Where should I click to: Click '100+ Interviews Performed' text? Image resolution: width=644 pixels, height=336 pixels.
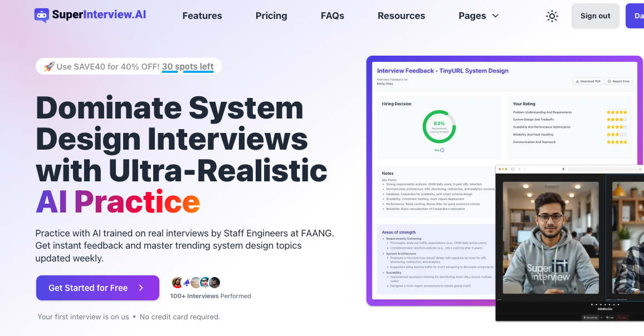coord(211,296)
